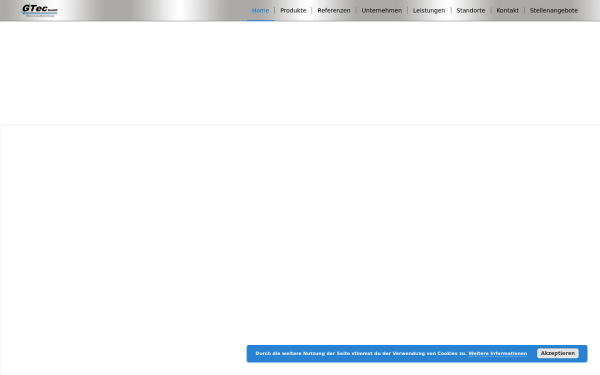Open the Produkte menu

tap(293, 10)
